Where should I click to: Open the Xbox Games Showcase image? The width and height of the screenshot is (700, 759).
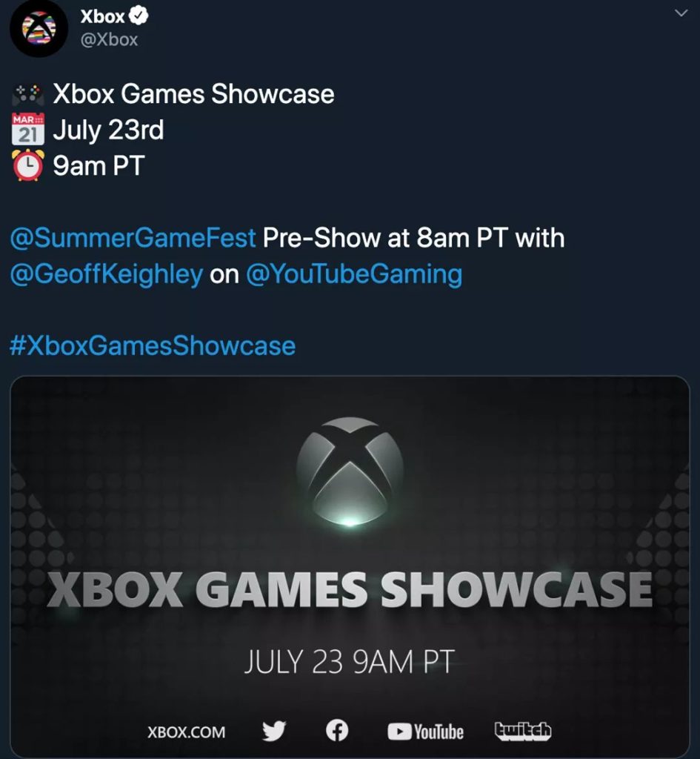coord(350,567)
